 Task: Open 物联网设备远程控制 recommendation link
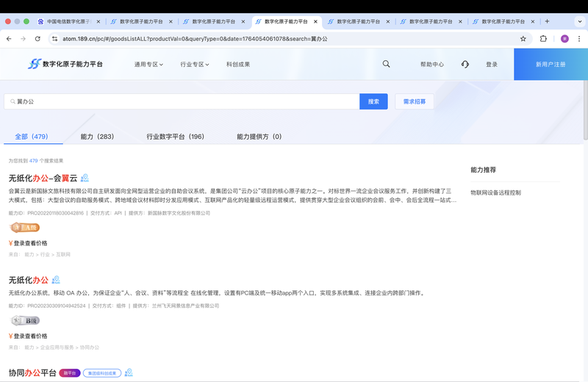pyautogui.click(x=496, y=192)
